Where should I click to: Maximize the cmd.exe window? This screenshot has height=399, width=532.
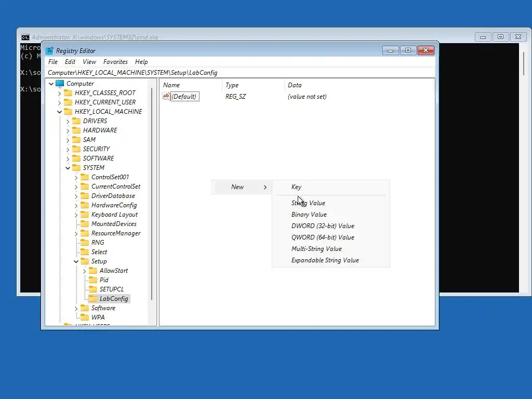point(500,37)
